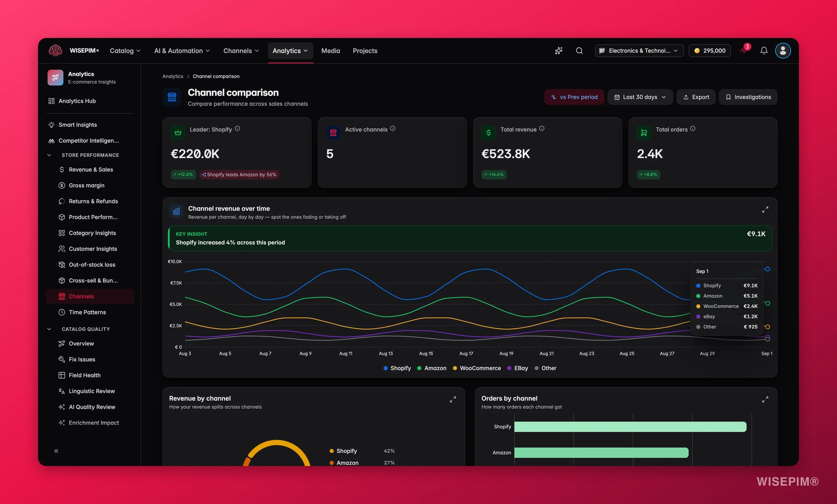Open Electronics & Technol... workspace dropdown
The width and height of the screenshot is (837, 504).
639,51
